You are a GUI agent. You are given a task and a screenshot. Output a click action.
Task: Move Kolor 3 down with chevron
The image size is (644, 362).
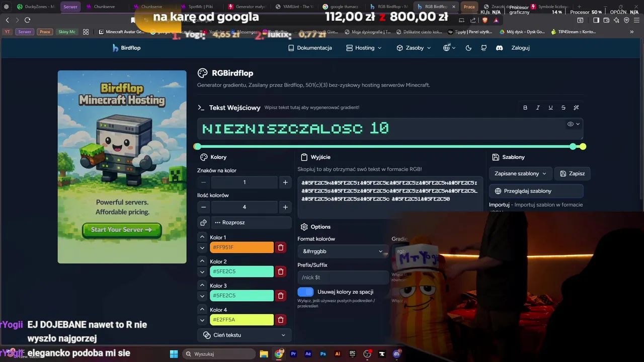pos(202,296)
